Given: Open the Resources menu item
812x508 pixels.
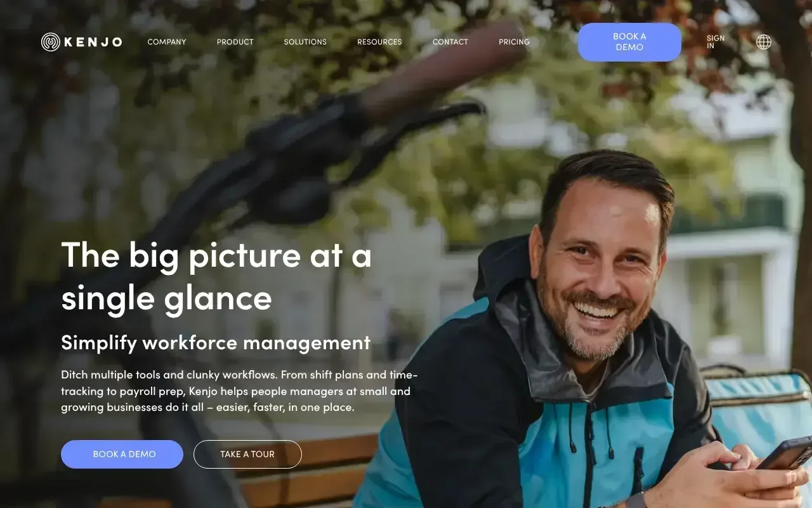Looking at the screenshot, I should (x=379, y=42).
